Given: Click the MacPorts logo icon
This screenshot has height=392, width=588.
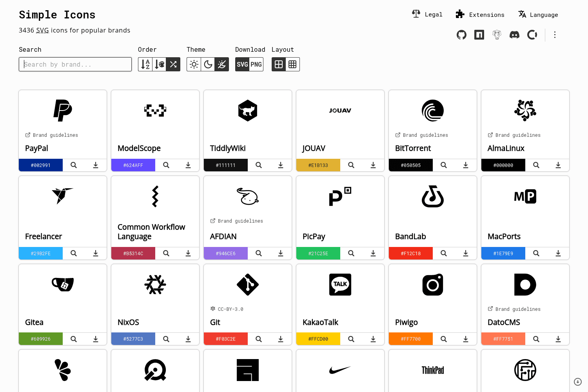Looking at the screenshot, I should (x=525, y=196).
